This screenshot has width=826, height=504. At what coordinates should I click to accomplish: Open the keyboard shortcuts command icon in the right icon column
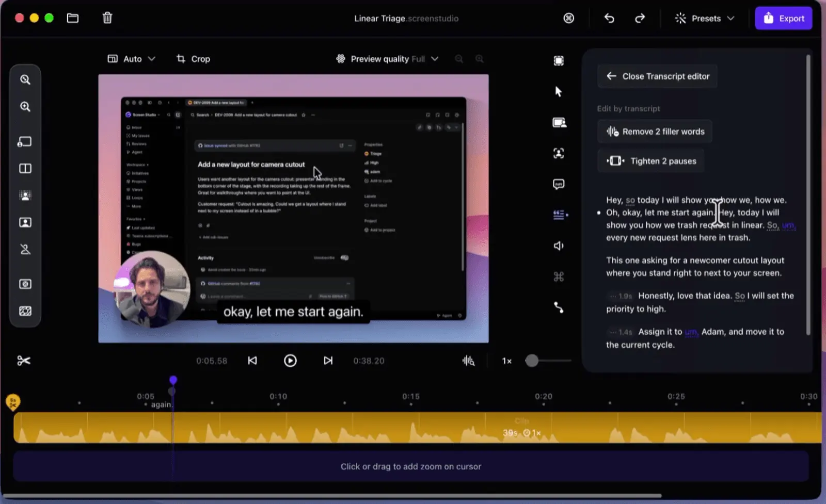click(x=559, y=277)
